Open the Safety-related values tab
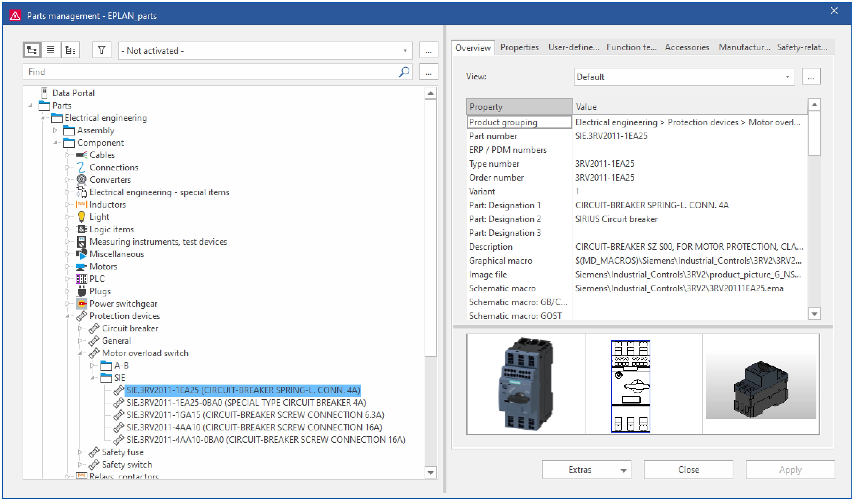Screen dimensions: 855x504 802,47
